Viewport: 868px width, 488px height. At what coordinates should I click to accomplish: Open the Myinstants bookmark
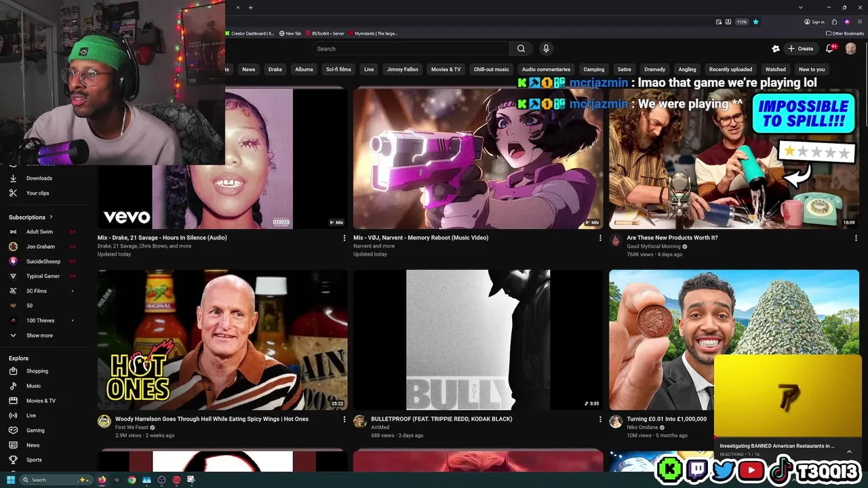373,33
